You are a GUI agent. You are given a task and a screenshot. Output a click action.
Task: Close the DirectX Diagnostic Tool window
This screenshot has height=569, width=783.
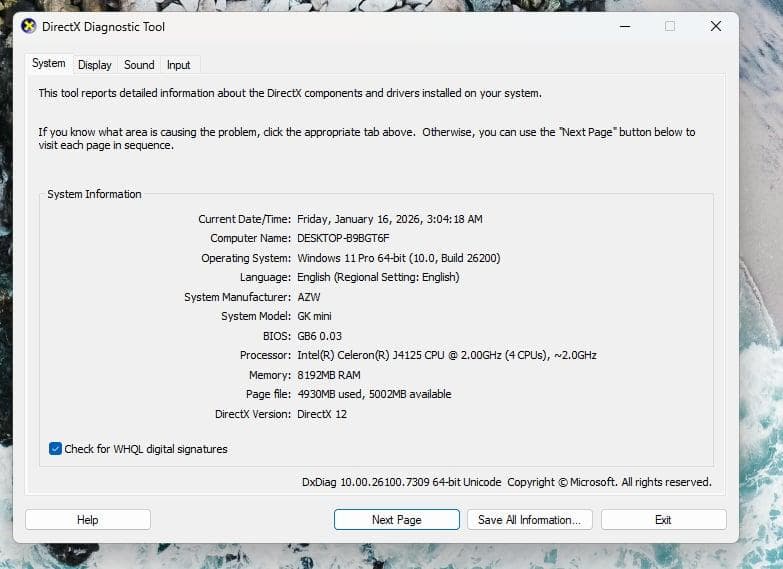[x=715, y=27]
